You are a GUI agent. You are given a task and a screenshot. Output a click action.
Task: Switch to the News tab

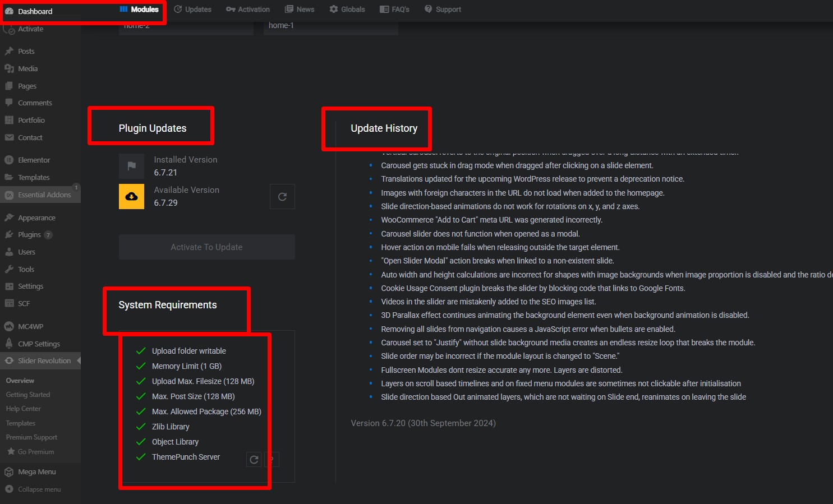[300, 10]
